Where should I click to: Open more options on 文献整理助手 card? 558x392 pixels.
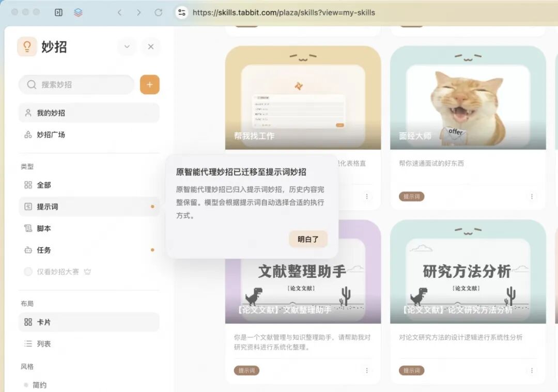[x=367, y=370]
